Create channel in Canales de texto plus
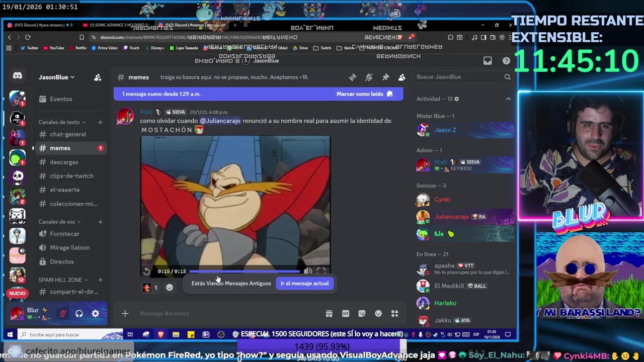This screenshot has width=644, height=362. click(x=100, y=122)
